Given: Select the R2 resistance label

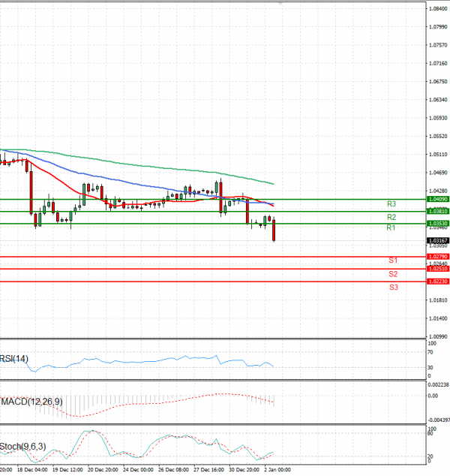Looking at the screenshot, I should coord(391,216).
